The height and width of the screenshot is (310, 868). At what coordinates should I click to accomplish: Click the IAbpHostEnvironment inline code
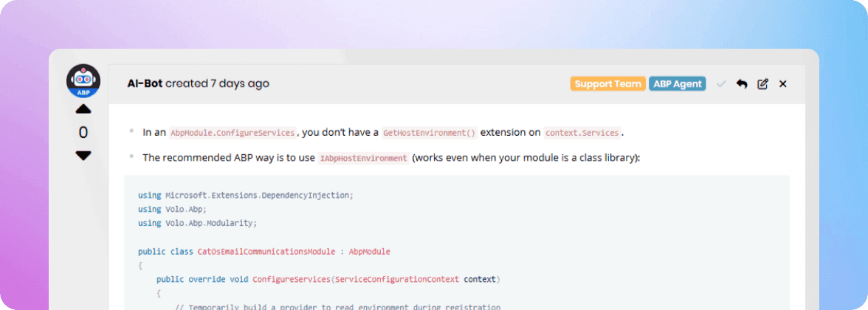(363, 158)
